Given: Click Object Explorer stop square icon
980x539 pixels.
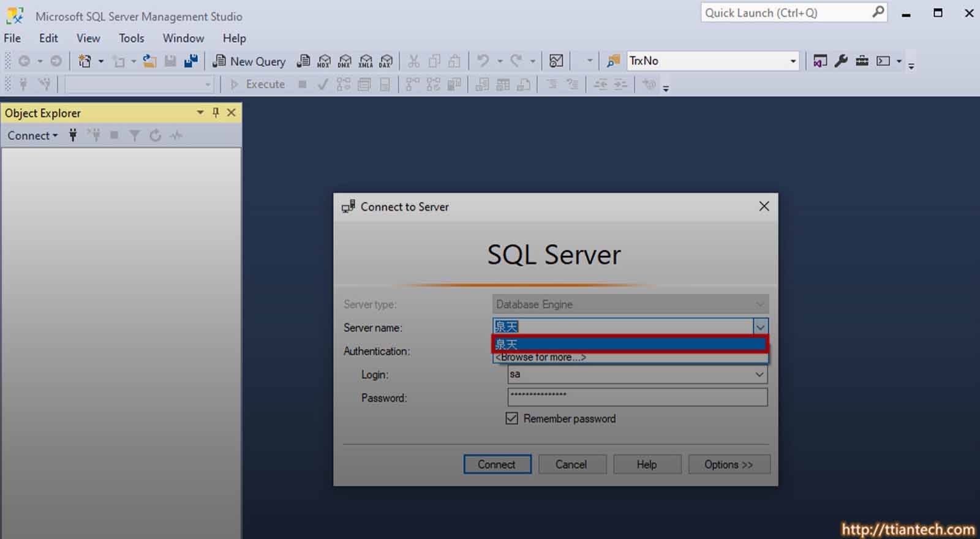Looking at the screenshot, I should (x=114, y=135).
